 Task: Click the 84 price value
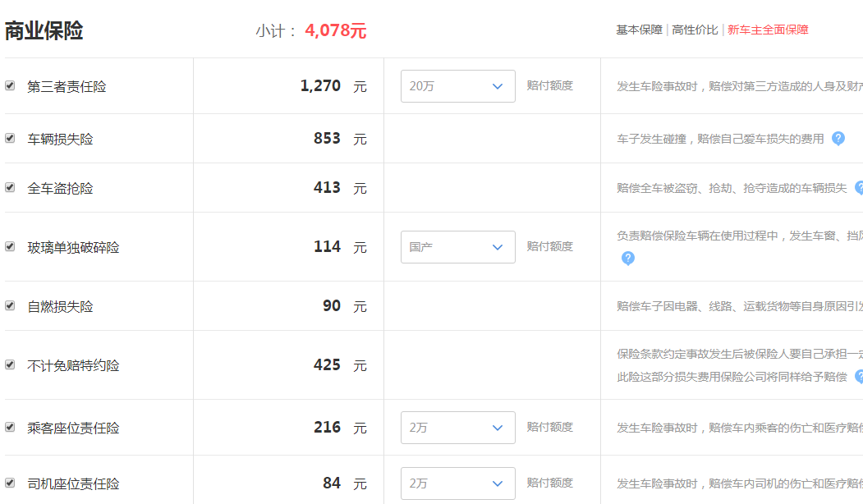click(332, 483)
